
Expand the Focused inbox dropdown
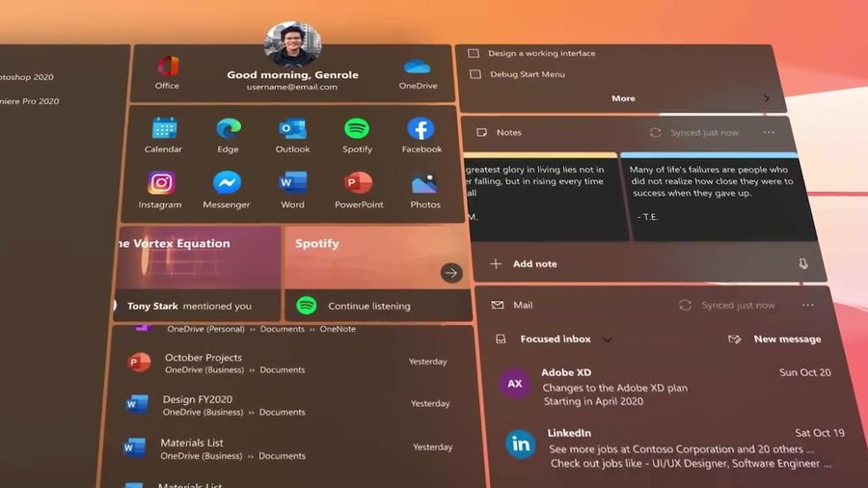coord(608,339)
